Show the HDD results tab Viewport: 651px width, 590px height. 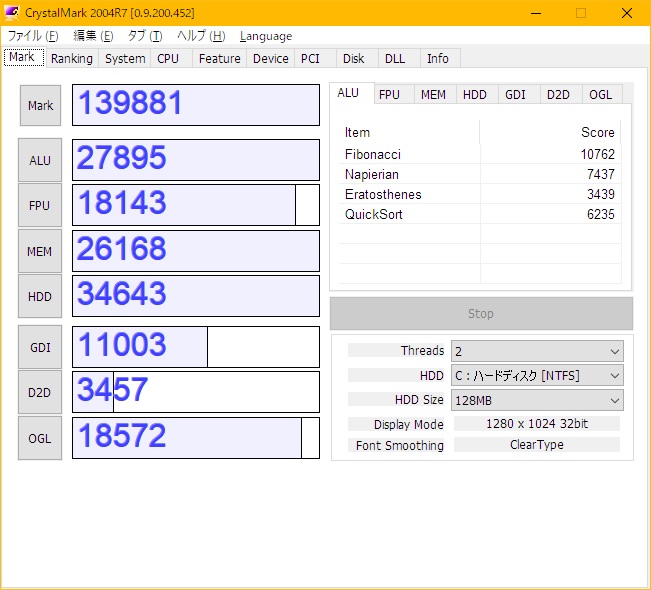click(x=476, y=95)
